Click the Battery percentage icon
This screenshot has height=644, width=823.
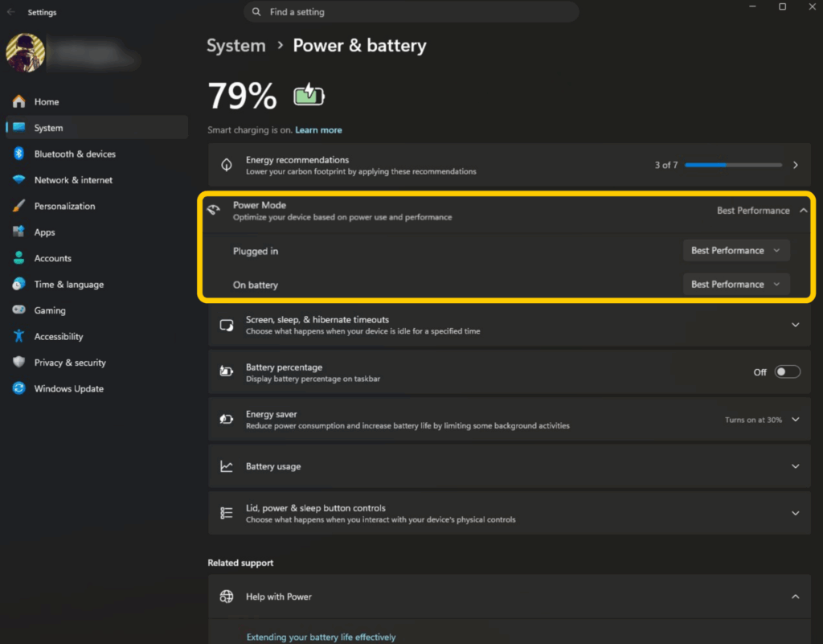pyautogui.click(x=226, y=371)
